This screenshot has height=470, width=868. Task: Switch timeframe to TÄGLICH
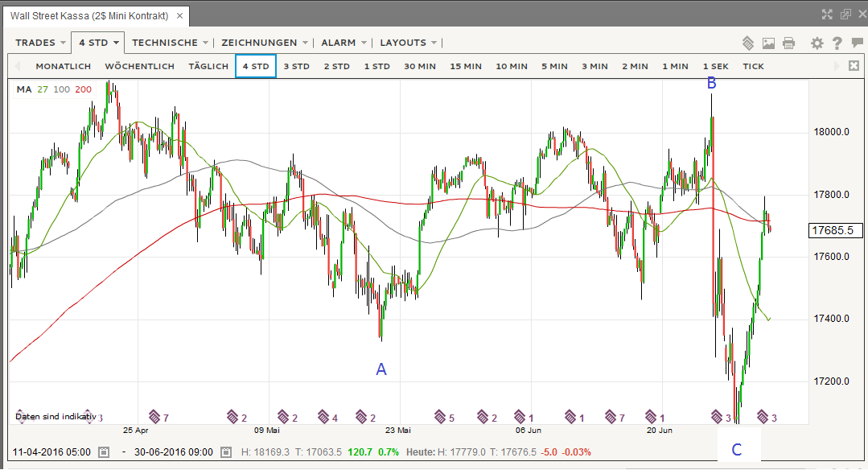pyautogui.click(x=208, y=66)
